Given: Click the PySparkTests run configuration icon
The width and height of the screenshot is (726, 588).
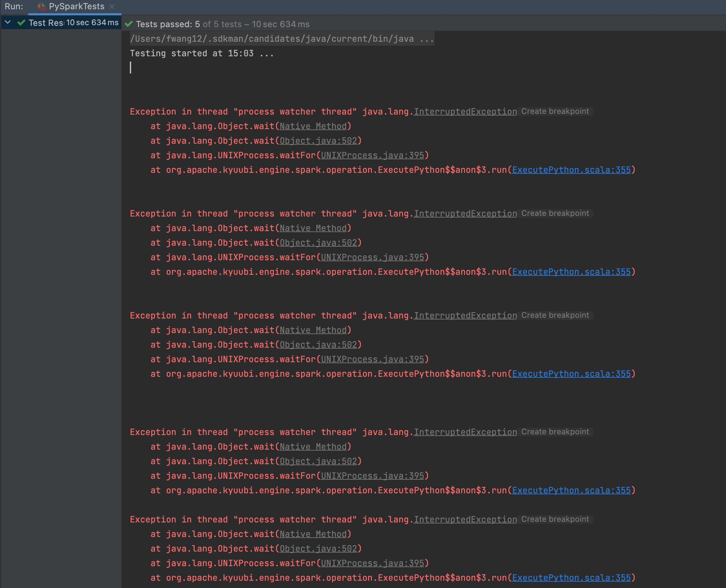Looking at the screenshot, I should pos(41,6).
